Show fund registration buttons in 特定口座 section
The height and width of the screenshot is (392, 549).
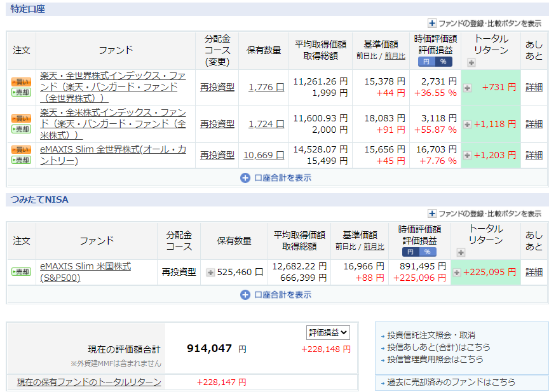(x=485, y=24)
